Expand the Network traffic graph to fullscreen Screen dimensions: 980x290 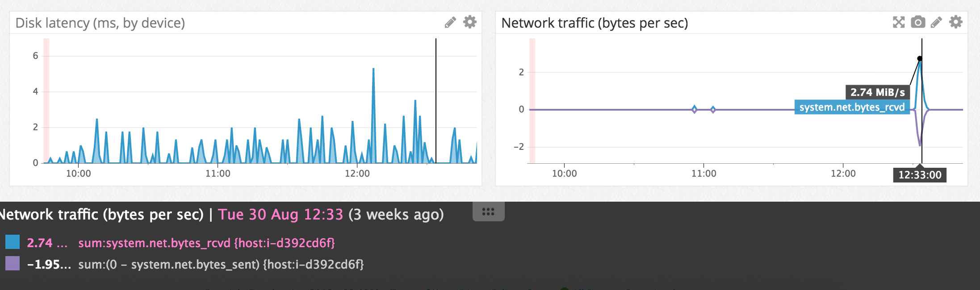[899, 21]
